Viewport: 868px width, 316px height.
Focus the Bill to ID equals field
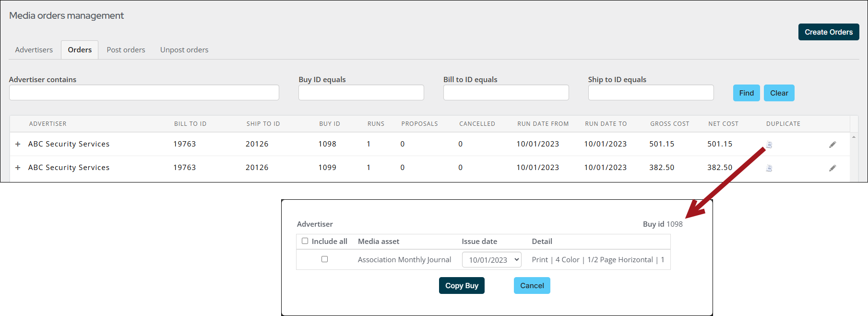point(506,93)
